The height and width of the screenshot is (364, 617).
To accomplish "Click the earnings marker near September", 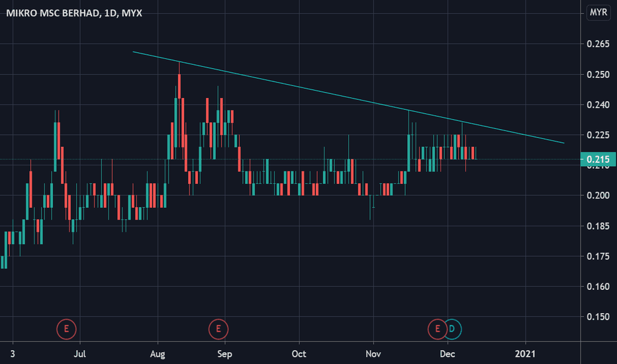I will pos(218,329).
